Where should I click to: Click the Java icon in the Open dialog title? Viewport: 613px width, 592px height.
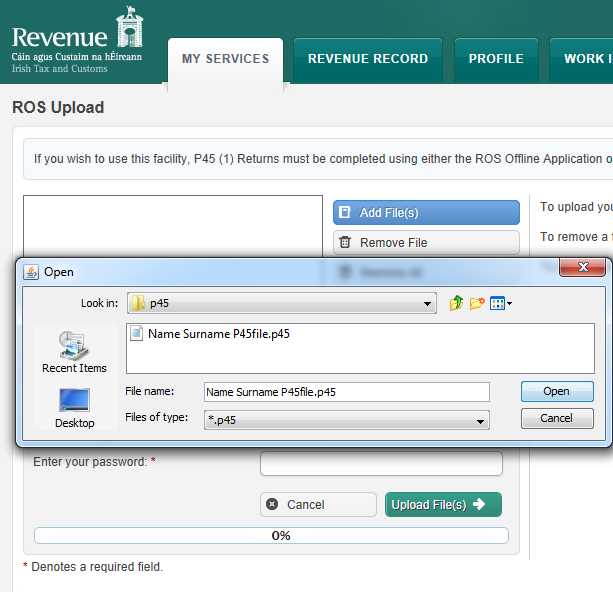click(x=31, y=272)
